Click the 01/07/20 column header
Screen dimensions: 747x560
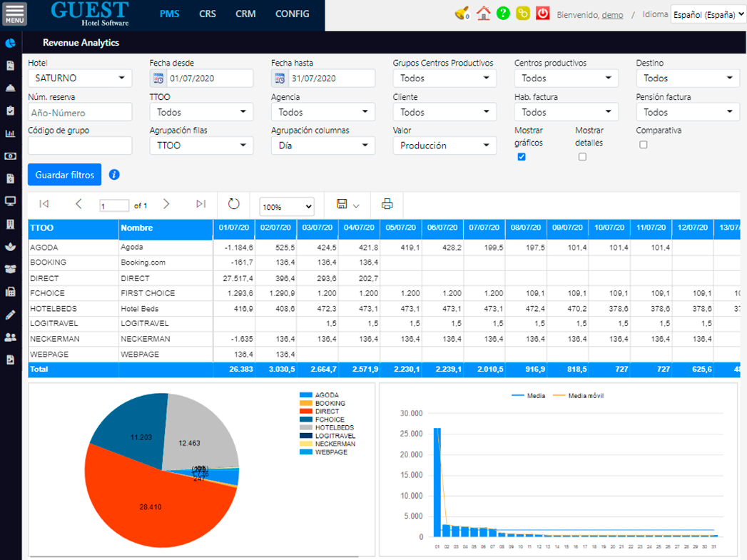pos(234,228)
